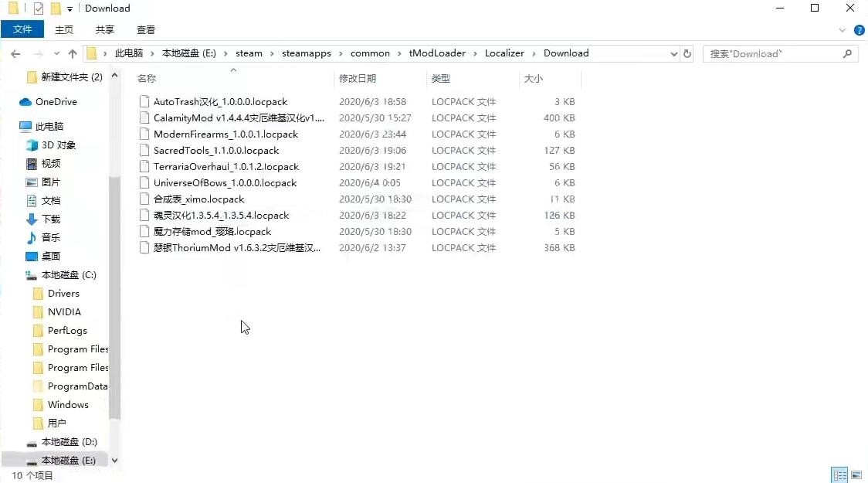
Task: Sort files by 修改日期 column header
Action: click(x=358, y=79)
